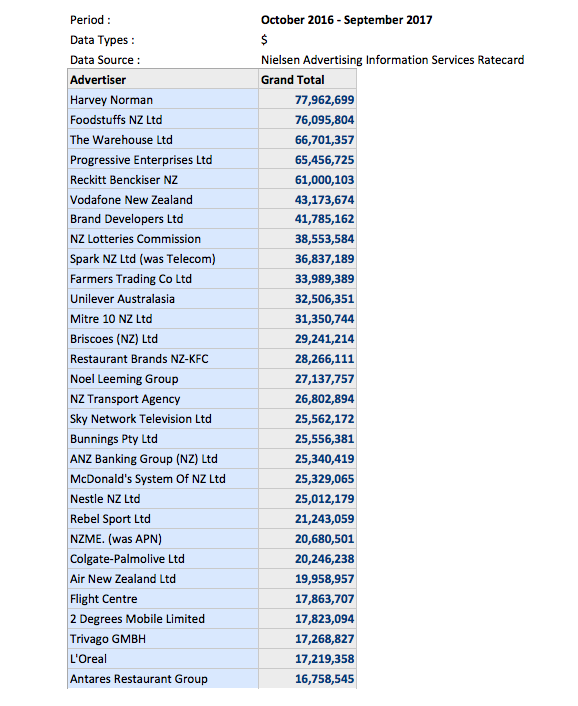Select the Advertiser column header
This screenshot has height=706, width=578.
click(163, 80)
